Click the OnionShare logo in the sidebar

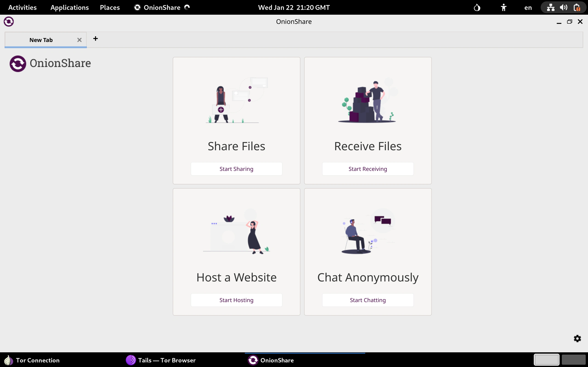tap(17, 64)
